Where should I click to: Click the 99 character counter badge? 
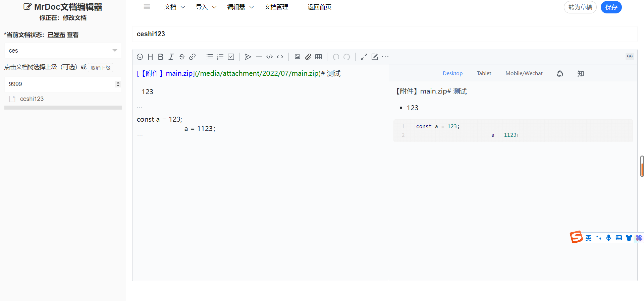tap(630, 57)
